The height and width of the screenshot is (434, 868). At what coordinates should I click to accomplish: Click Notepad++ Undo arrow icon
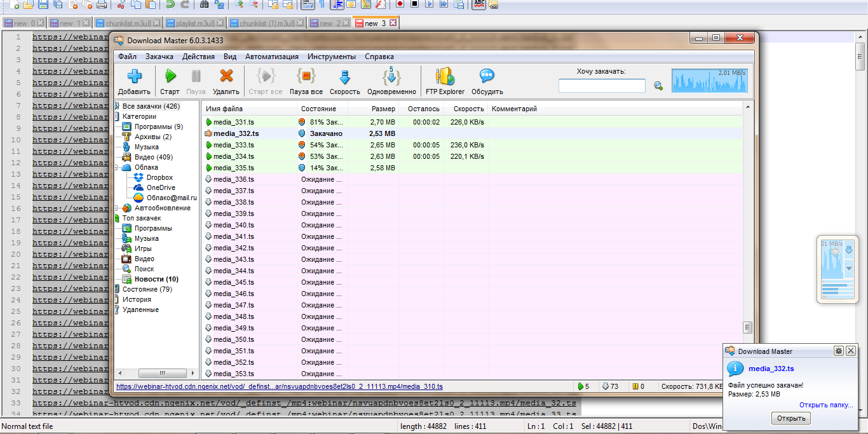point(169,4)
